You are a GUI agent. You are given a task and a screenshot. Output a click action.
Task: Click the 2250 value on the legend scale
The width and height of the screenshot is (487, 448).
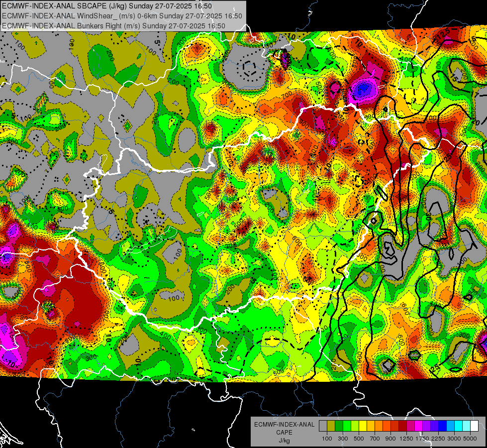coord(438,439)
